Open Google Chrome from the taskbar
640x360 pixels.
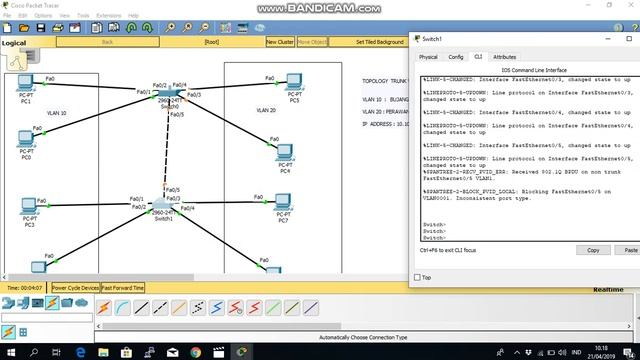(x=196, y=352)
